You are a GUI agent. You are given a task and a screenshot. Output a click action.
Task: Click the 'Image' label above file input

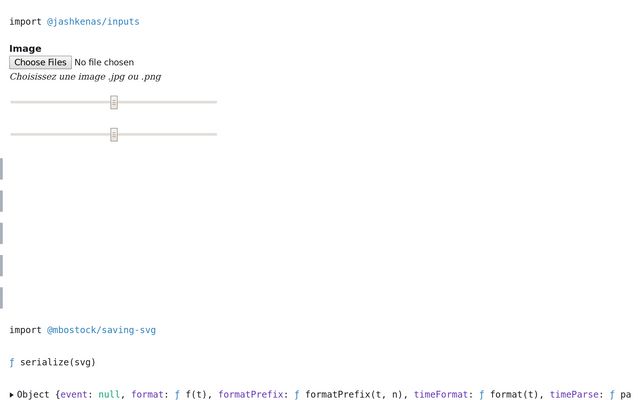(x=25, y=48)
